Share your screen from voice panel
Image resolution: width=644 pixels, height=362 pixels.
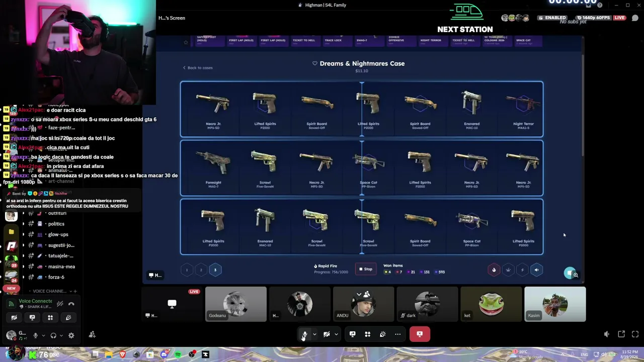[32, 317]
